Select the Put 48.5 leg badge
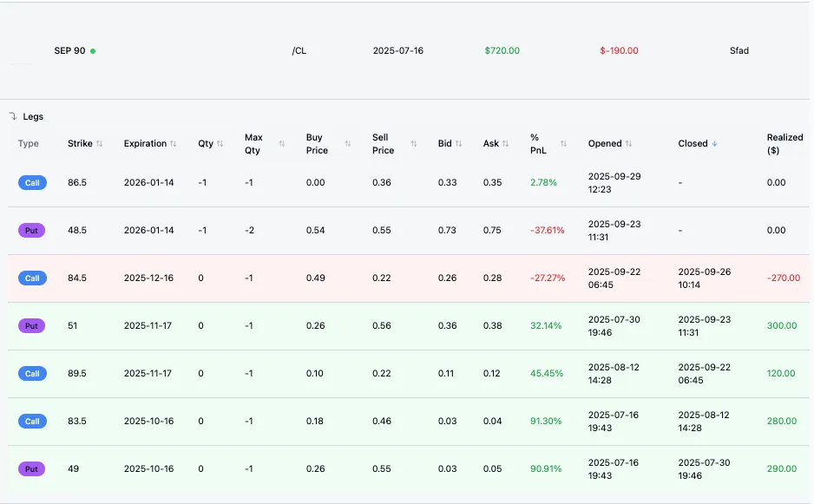 (31, 231)
